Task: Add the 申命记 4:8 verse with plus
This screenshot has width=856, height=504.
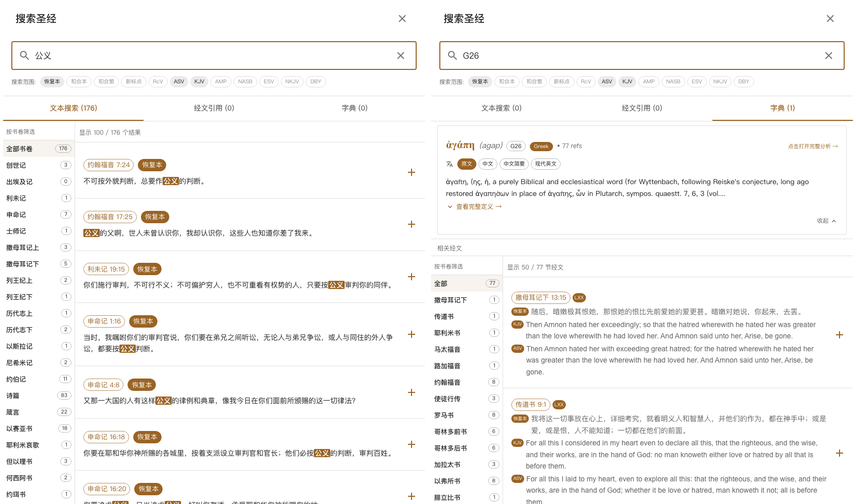Action: tap(412, 392)
